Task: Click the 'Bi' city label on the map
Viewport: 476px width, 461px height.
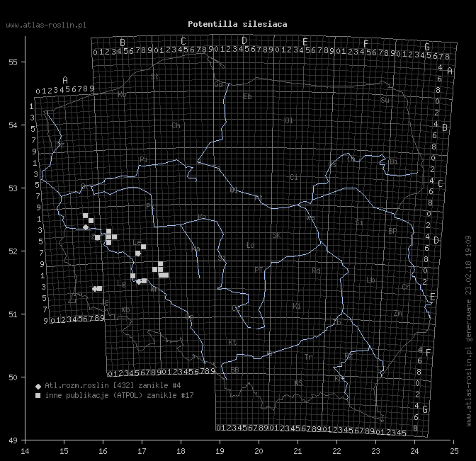Action: [x=394, y=161]
